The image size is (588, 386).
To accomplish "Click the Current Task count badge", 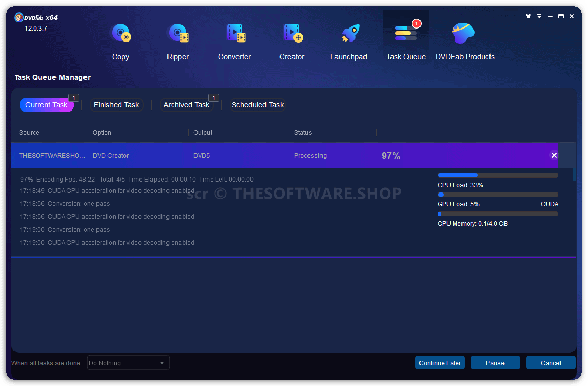I will coord(74,98).
